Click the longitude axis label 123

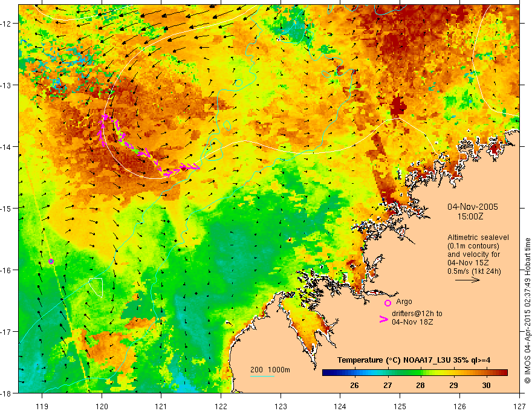click(281, 406)
